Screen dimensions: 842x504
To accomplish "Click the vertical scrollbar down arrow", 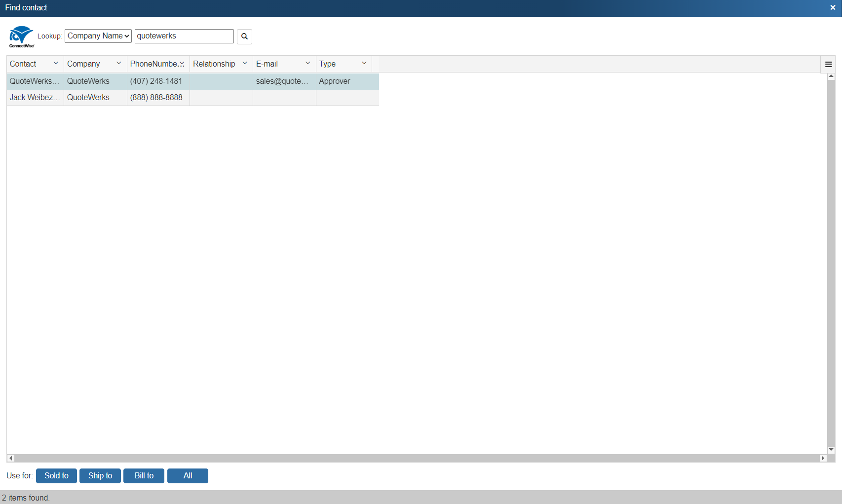I will [831, 450].
